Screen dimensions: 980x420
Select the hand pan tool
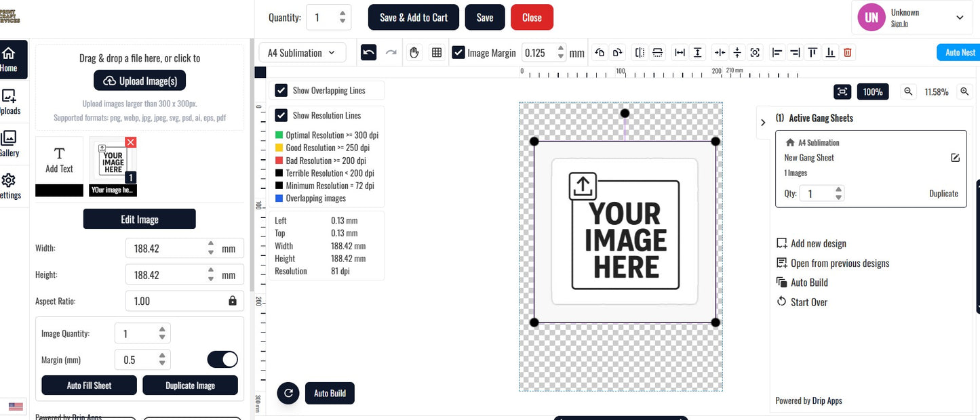click(x=415, y=52)
